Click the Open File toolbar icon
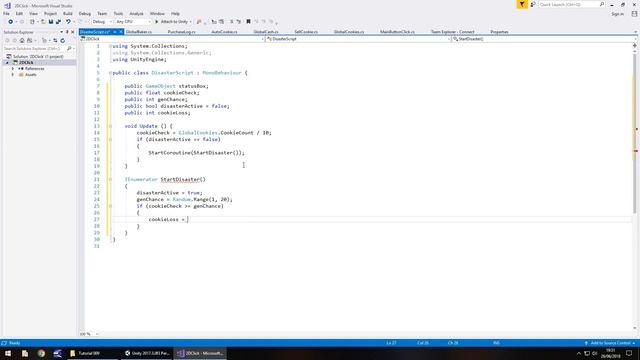 click(43, 22)
